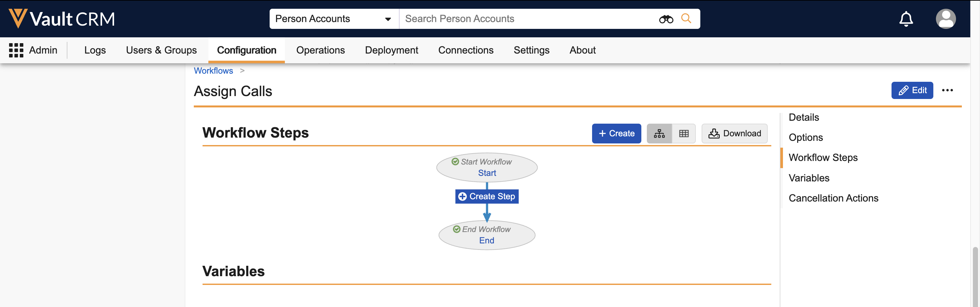Switch to diagram view of workflow steps
Viewport: 980px width, 307px height.
click(659, 134)
